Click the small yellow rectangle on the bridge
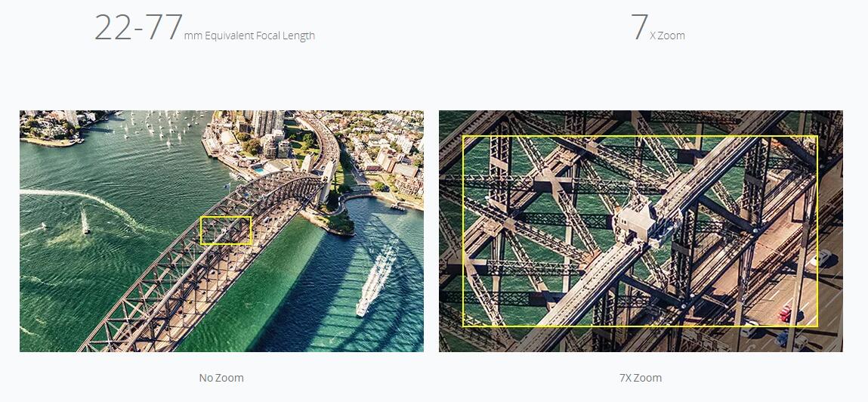The image size is (868, 402). [x=226, y=230]
